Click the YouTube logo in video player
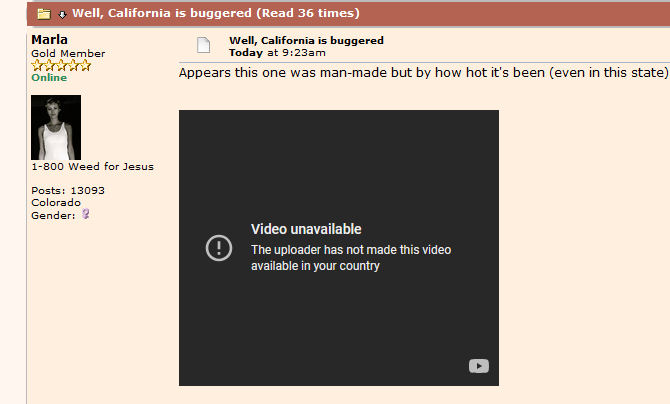The height and width of the screenshot is (404, 670). pos(478,366)
